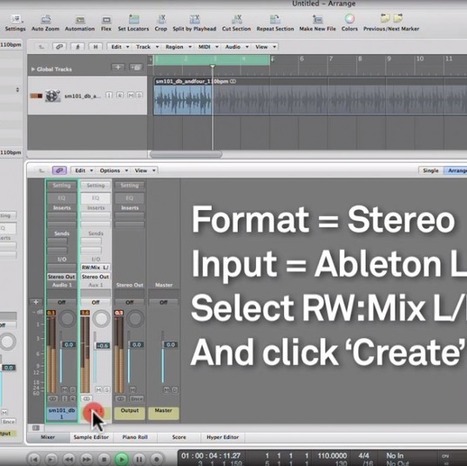Switch Mixer to Arrange view
Screen dimensions: 467x466
(455, 171)
